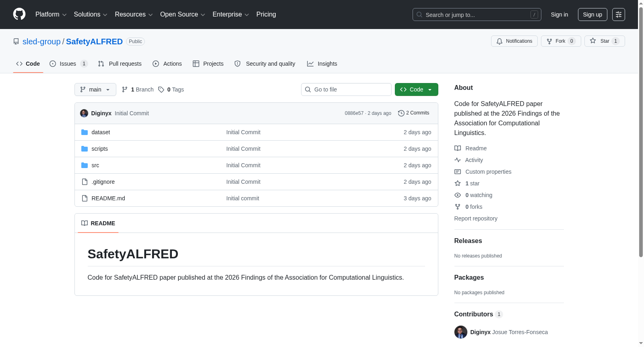Expand the Solutions menu

(x=91, y=15)
